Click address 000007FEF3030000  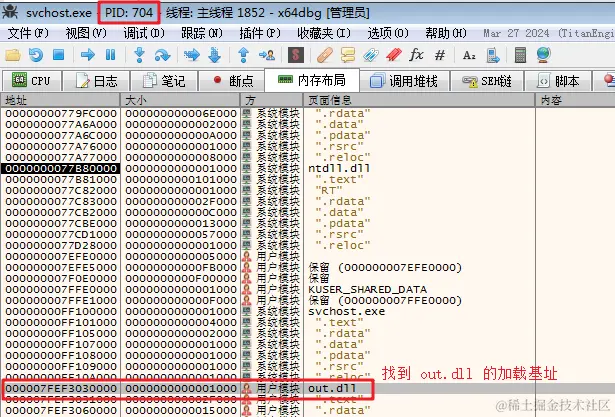[x=61, y=388]
